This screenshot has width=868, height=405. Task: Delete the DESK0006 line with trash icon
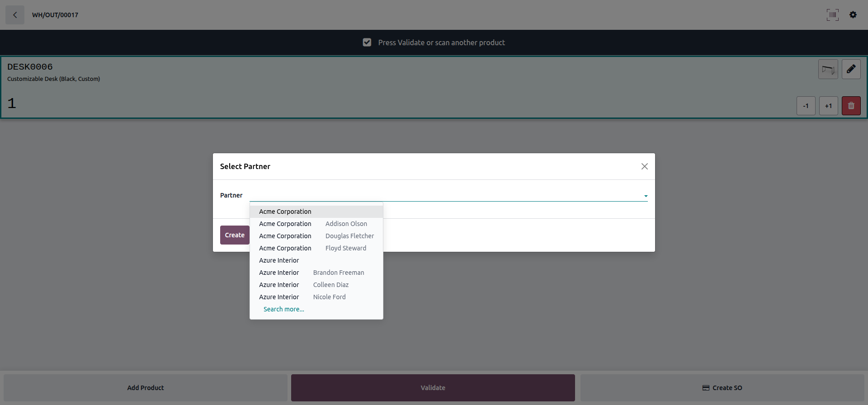click(851, 106)
